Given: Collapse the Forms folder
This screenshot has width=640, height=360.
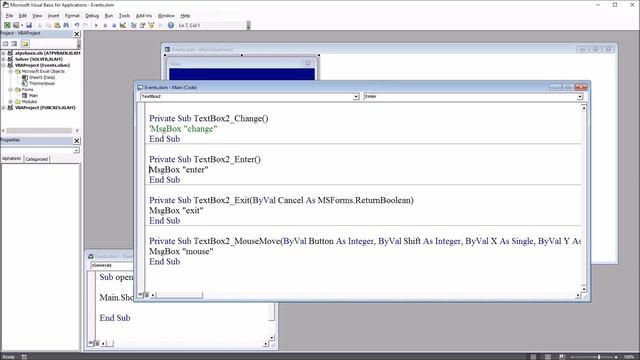Looking at the screenshot, I should (x=11, y=89).
